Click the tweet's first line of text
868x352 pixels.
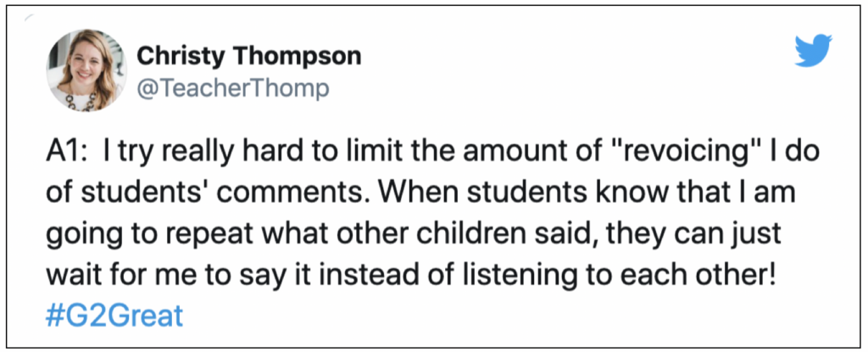coord(432,153)
